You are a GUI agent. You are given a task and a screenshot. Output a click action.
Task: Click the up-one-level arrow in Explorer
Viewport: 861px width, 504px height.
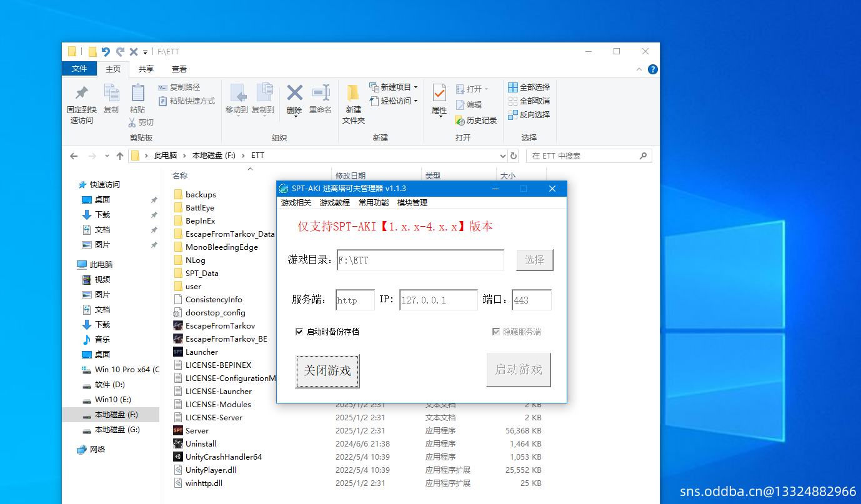click(120, 156)
